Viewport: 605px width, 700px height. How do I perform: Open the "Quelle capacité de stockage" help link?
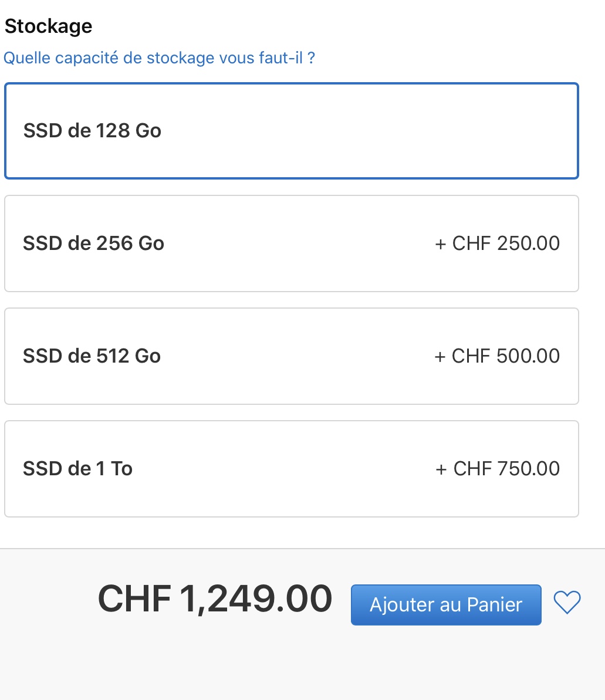pyautogui.click(x=159, y=58)
